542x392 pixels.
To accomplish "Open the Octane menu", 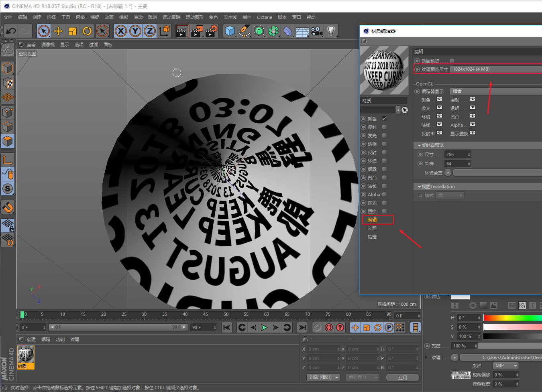I will [x=264, y=17].
